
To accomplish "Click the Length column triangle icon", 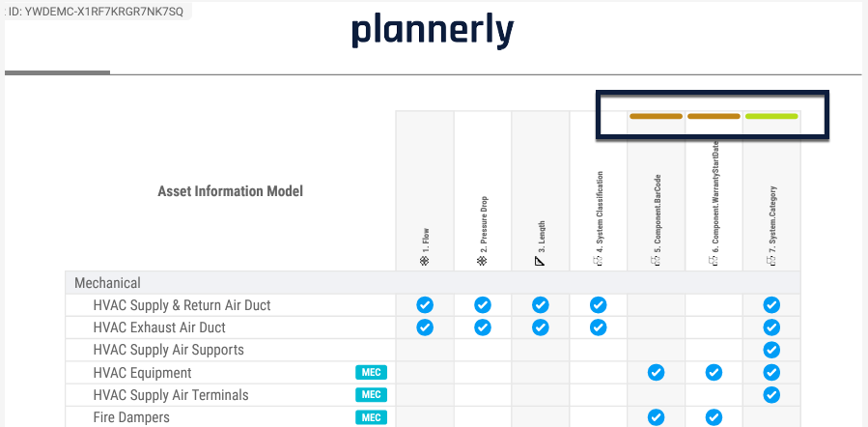I will [x=540, y=261].
